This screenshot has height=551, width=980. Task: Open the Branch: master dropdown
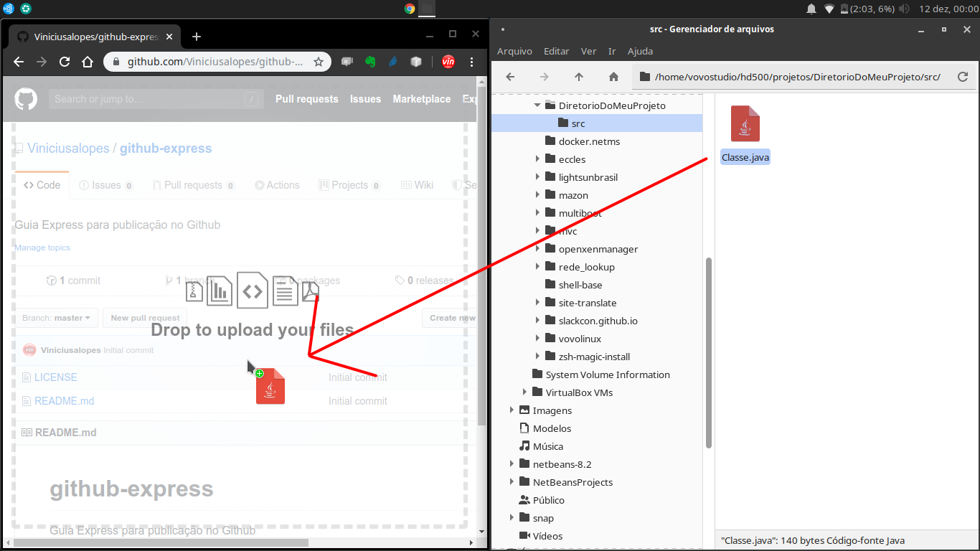pyautogui.click(x=56, y=318)
